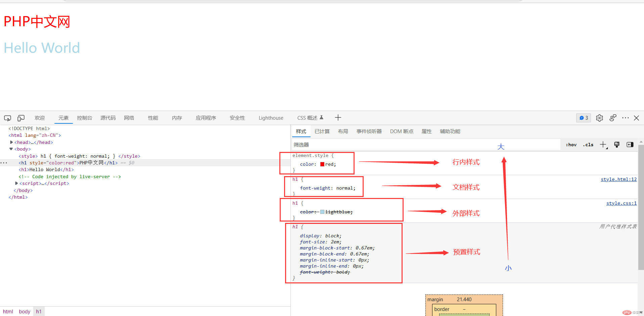Open the 内存 tab
Screen dimensions: 644x316
point(177,118)
